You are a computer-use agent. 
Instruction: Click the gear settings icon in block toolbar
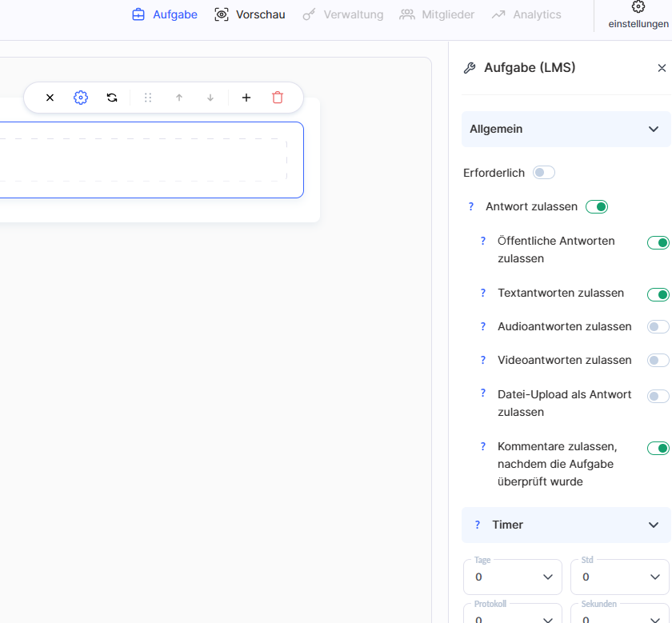tap(81, 98)
